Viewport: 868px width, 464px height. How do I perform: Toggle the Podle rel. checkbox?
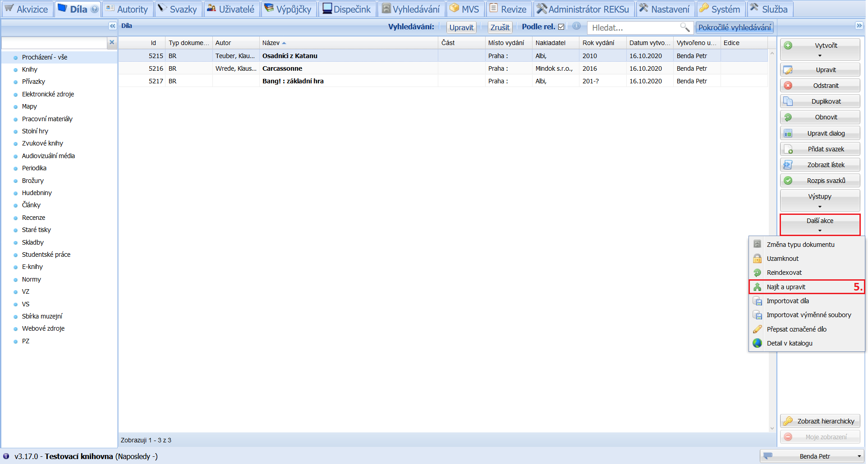pos(561,27)
